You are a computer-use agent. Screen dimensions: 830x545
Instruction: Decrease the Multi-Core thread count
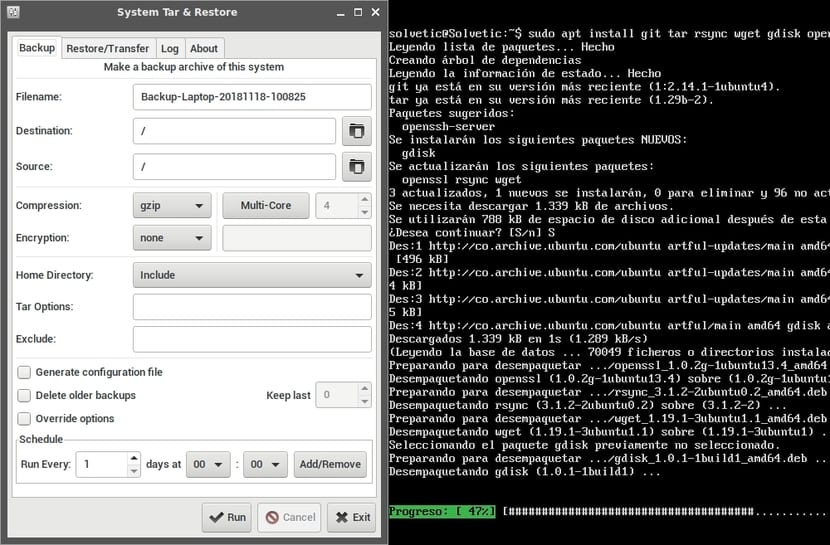point(364,212)
